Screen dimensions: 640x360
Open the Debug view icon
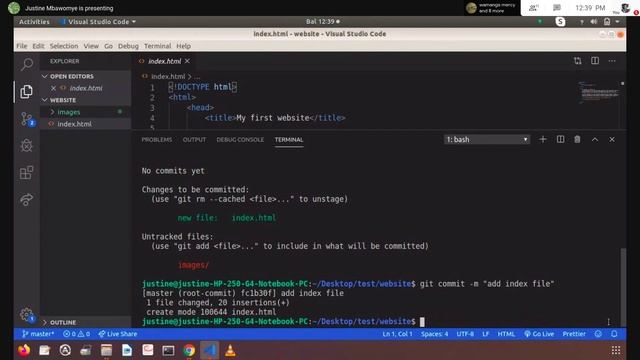[x=27, y=146]
